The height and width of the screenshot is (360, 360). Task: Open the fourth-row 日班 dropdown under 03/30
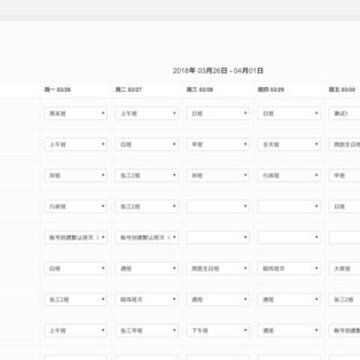coord(344,206)
